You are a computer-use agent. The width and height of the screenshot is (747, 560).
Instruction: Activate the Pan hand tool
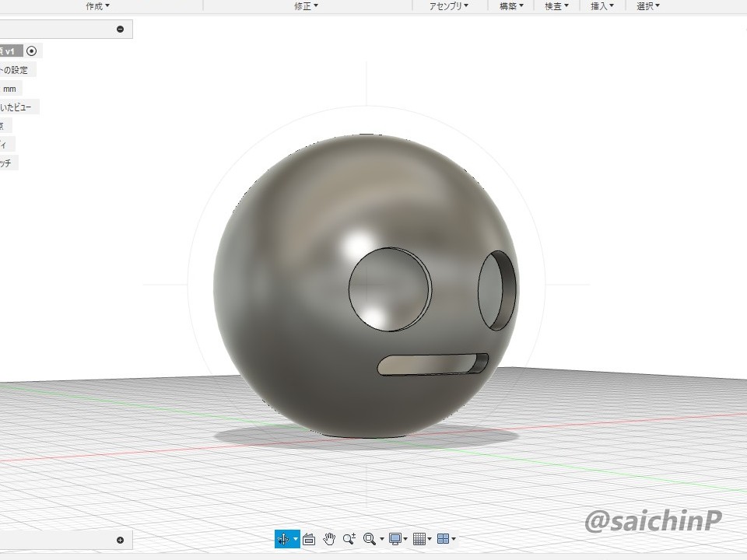[x=329, y=539]
